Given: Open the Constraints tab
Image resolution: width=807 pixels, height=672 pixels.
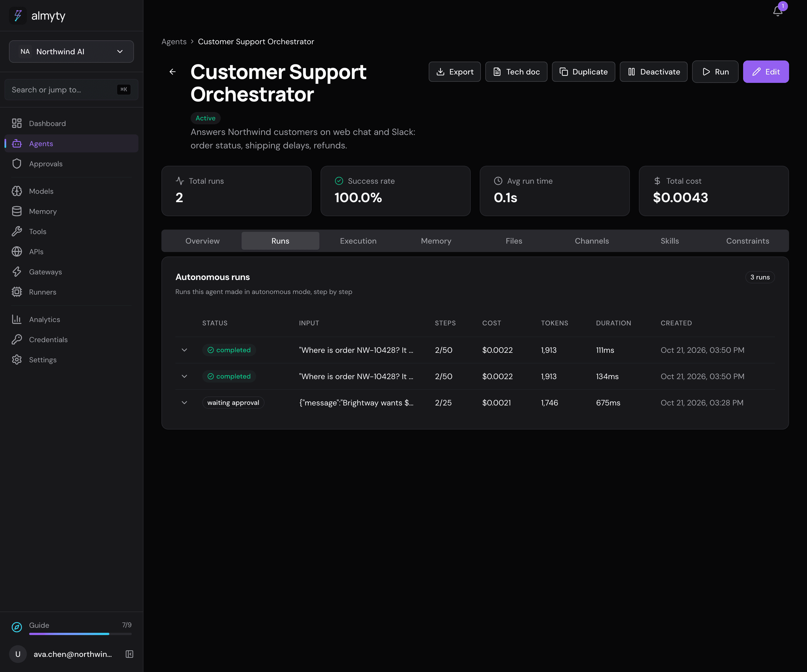Looking at the screenshot, I should pos(748,241).
